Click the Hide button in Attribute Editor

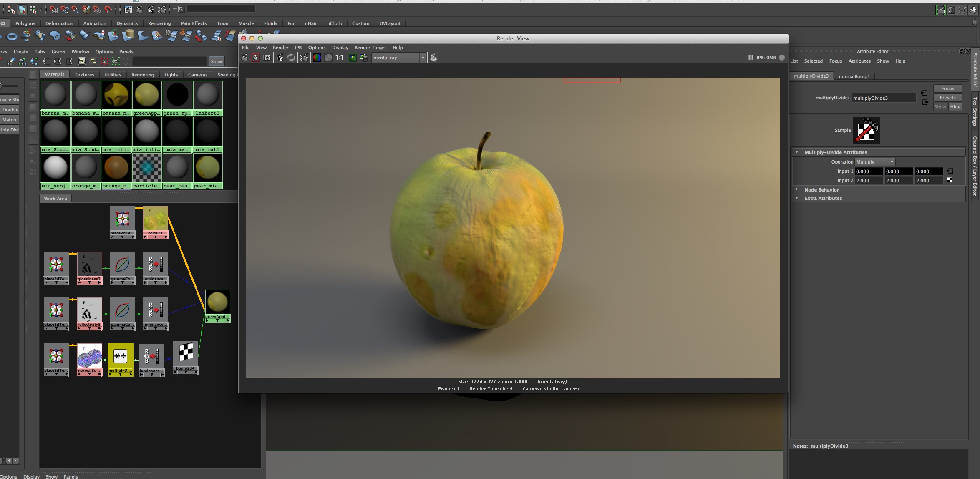click(x=955, y=107)
